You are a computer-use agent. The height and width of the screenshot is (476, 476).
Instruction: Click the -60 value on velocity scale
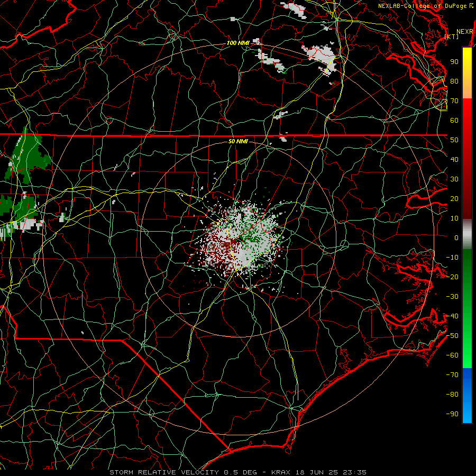452,355
